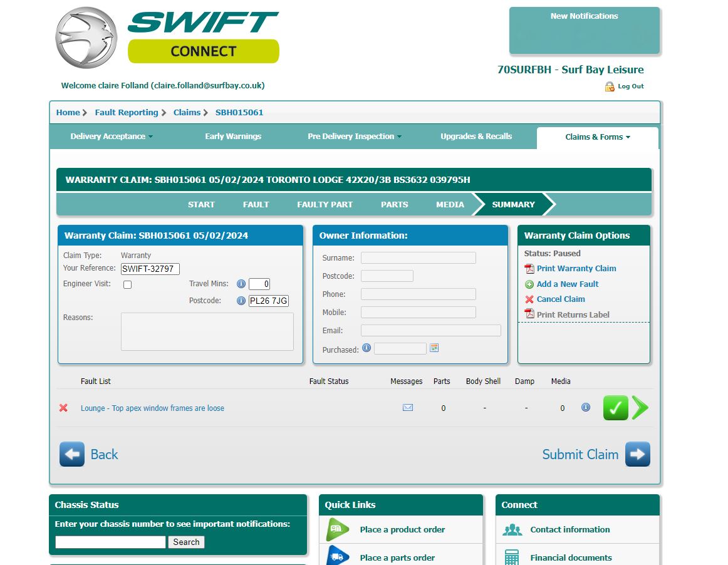The width and height of the screenshot is (728, 565).
Task: Click the Fault Reporting breadcrumb link
Action: 127,112
